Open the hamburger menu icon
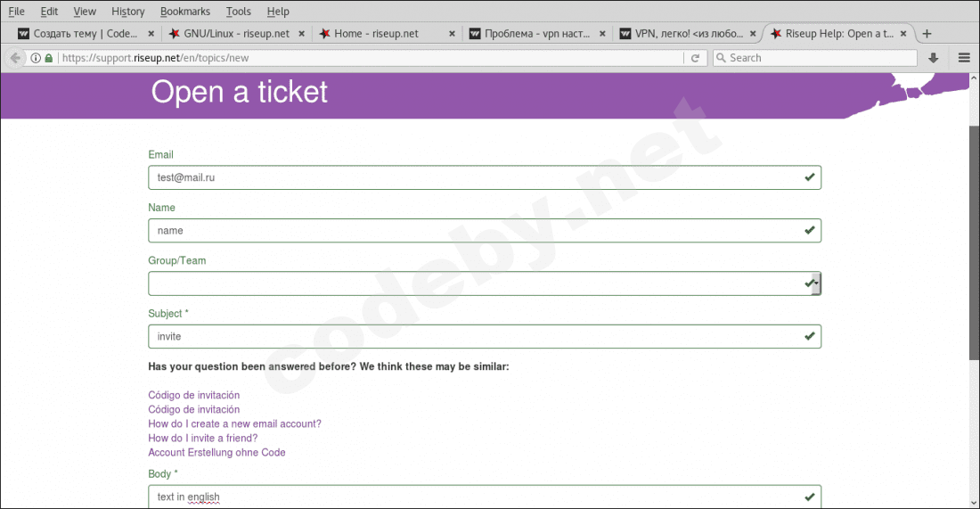The width and height of the screenshot is (980, 509). tap(964, 58)
